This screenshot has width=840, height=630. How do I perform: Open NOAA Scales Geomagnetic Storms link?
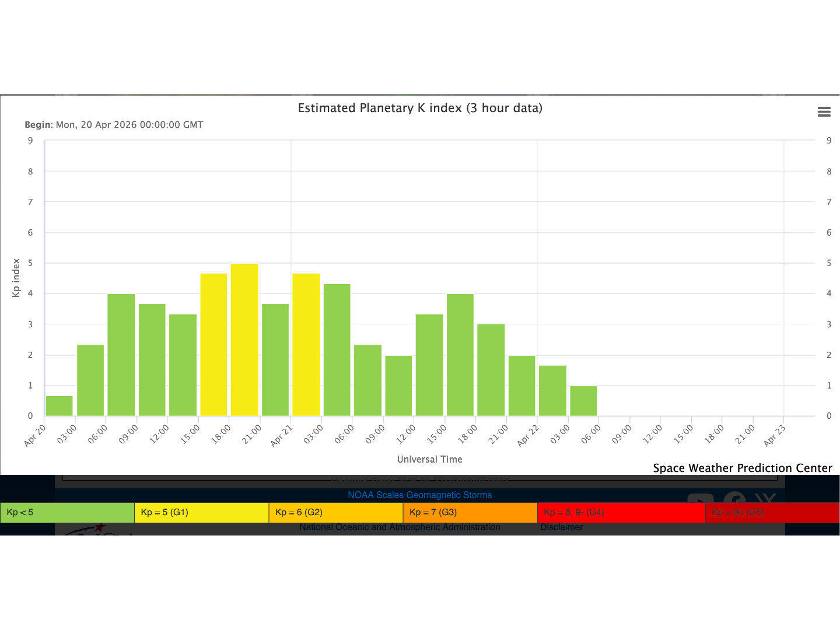(419, 495)
